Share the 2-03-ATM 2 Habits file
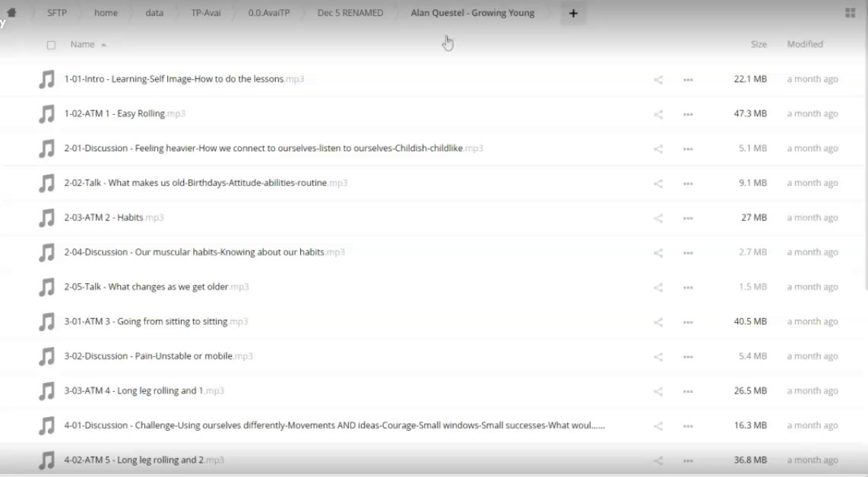This screenshot has width=868, height=477. [x=657, y=218]
